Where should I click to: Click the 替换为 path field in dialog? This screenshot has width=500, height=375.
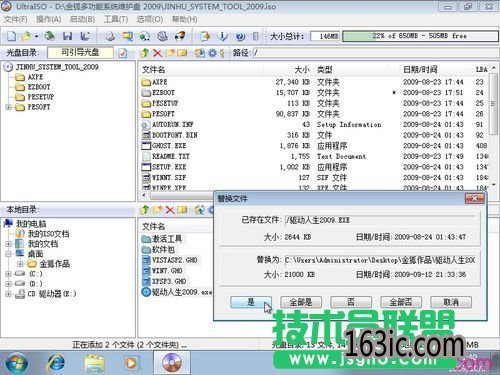[380, 260]
